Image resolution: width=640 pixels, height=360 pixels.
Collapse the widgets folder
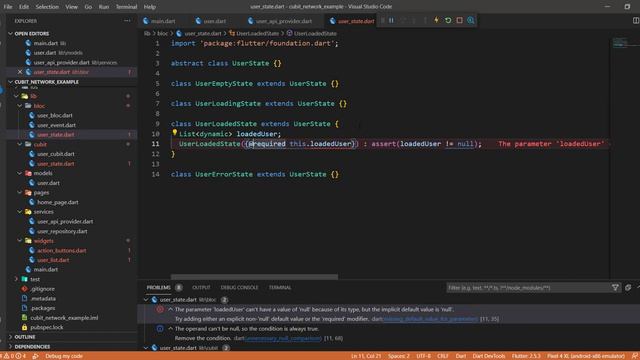[x=20, y=240]
